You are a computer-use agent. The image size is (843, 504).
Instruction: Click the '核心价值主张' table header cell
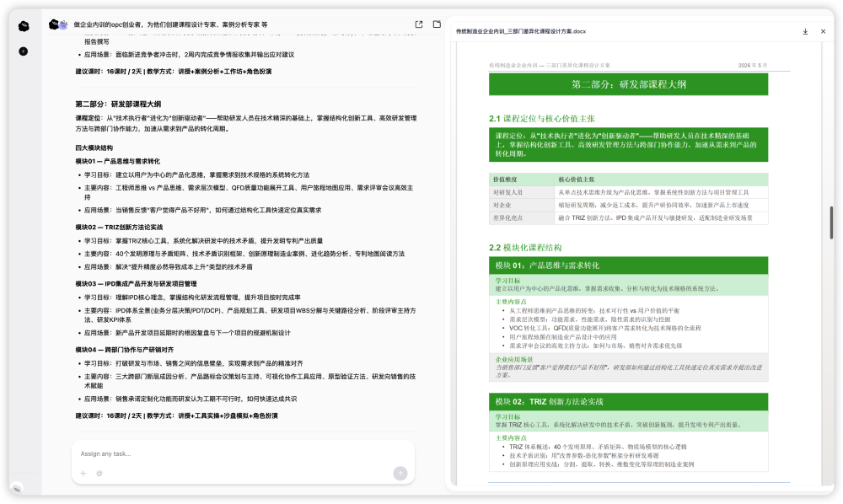661,180
